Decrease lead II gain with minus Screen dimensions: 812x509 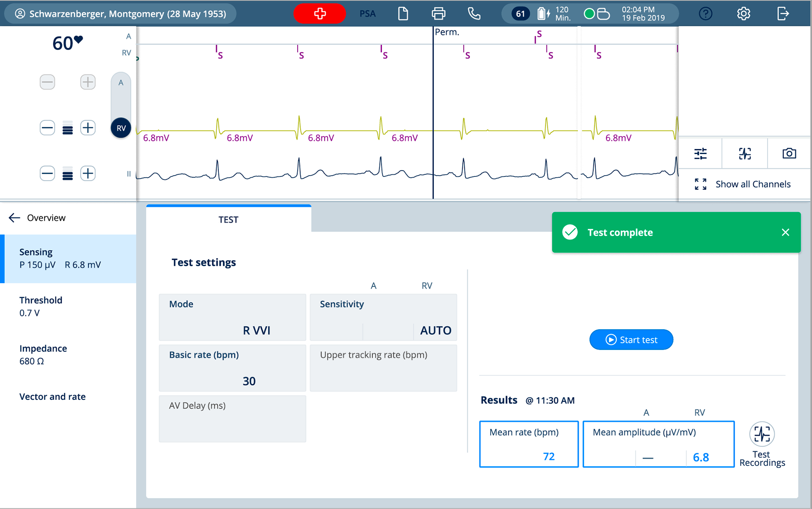[x=47, y=173]
